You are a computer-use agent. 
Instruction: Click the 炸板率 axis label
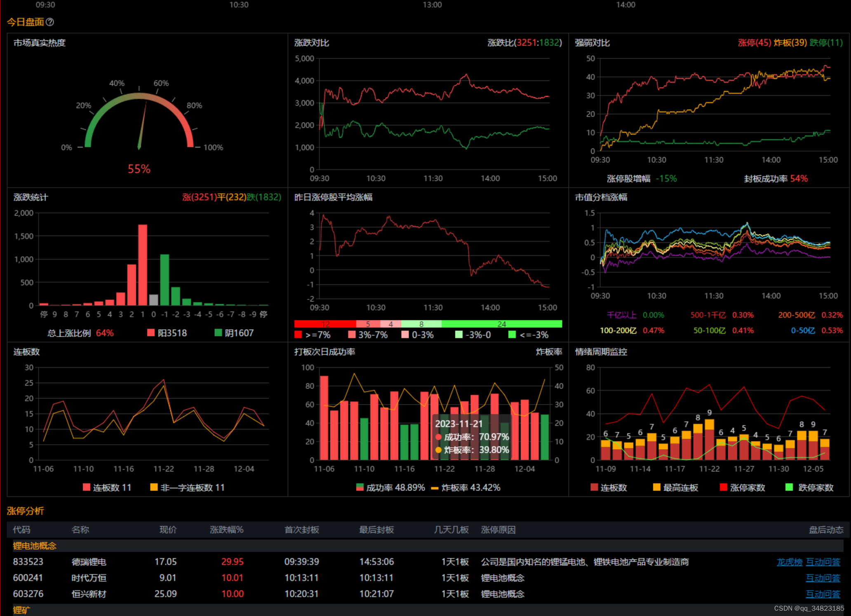(549, 352)
